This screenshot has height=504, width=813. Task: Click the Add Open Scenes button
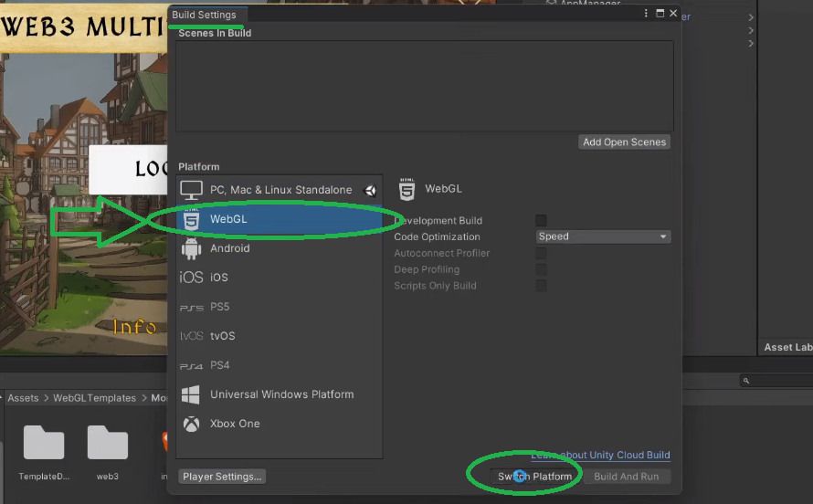[x=624, y=142]
